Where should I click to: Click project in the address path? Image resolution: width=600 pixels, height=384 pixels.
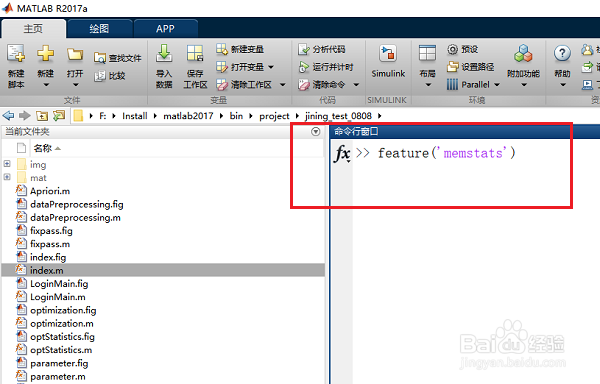tap(274, 116)
